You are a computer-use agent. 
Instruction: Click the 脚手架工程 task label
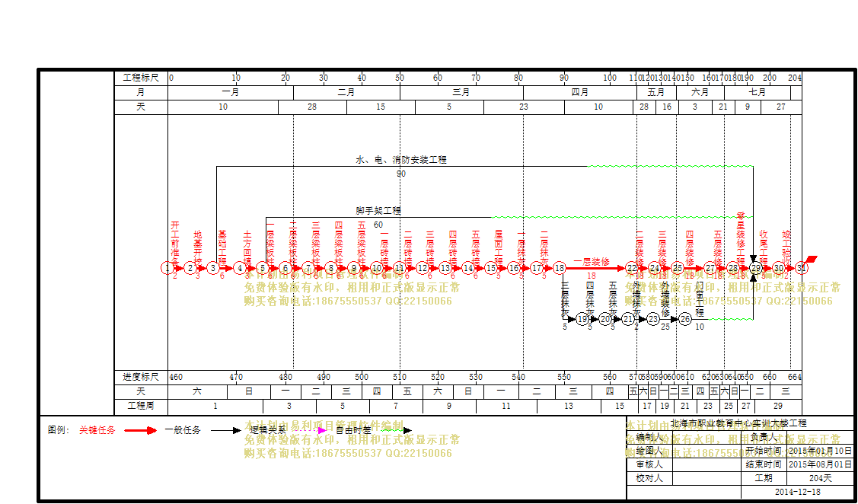[x=378, y=211]
